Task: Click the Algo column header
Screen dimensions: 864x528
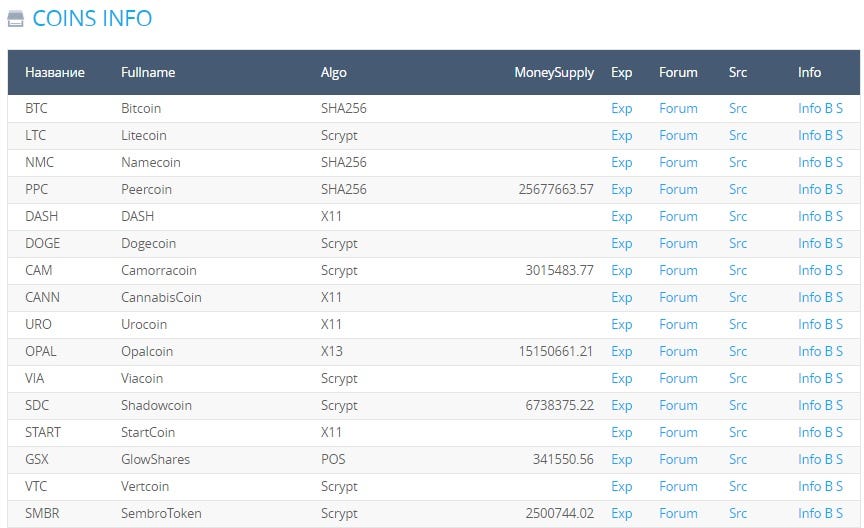Action: pyautogui.click(x=333, y=73)
